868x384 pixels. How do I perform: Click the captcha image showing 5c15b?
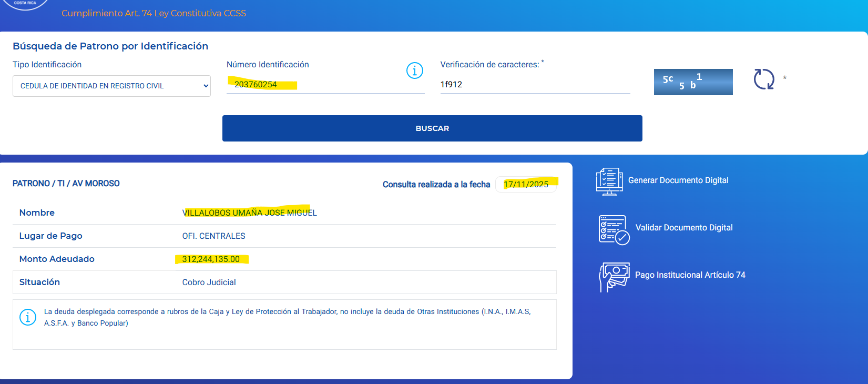pyautogui.click(x=693, y=82)
